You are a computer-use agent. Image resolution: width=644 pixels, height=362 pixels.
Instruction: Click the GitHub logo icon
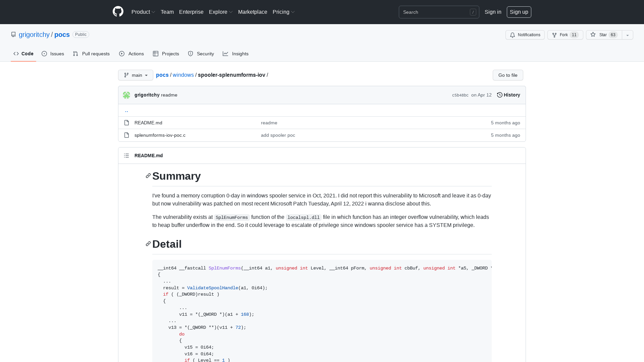(x=118, y=12)
